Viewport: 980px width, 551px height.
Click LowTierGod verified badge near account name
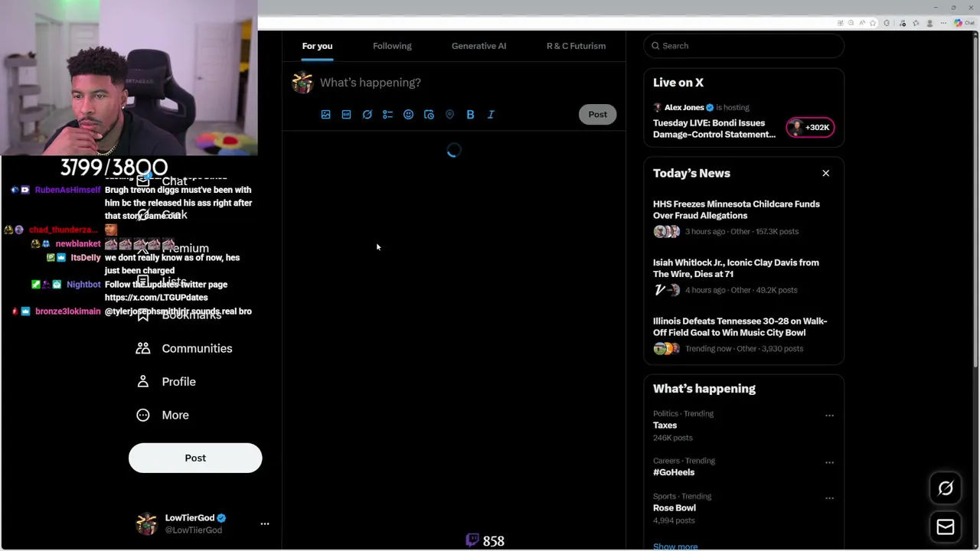(221, 518)
